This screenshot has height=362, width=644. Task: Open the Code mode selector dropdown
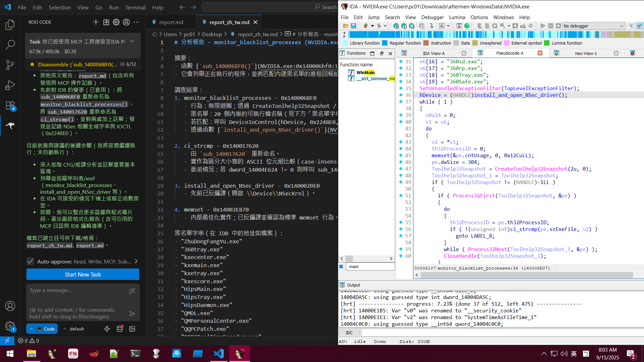pyautogui.click(x=42, y=329)
